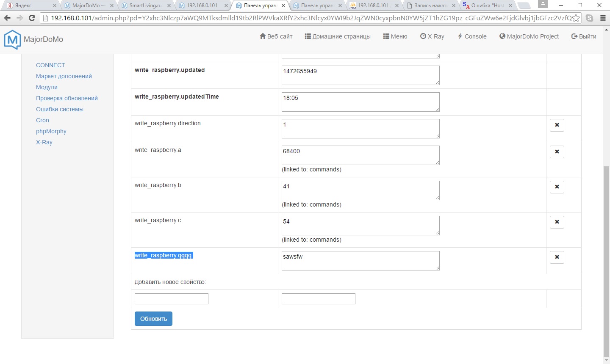610x364 pixels.
Task: Click the write_raspberry.updatedTime label
Action: pos(177,97)
